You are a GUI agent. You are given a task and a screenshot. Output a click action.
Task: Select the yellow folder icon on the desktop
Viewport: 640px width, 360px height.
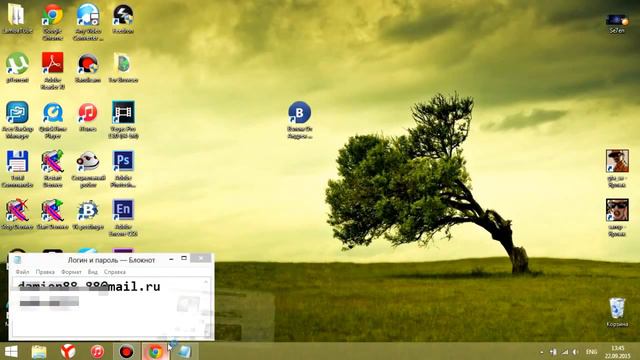pyautogui.click(x=17, y=18)
